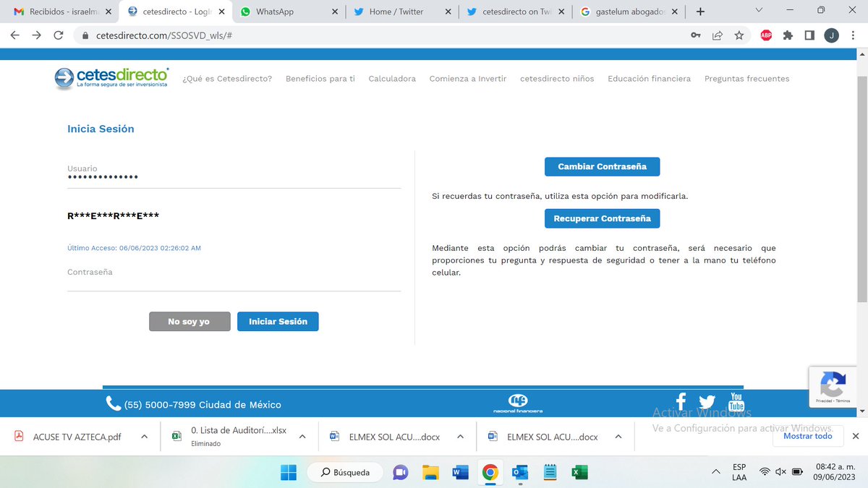
Task: Open a new browser tab
Action: 700,12
